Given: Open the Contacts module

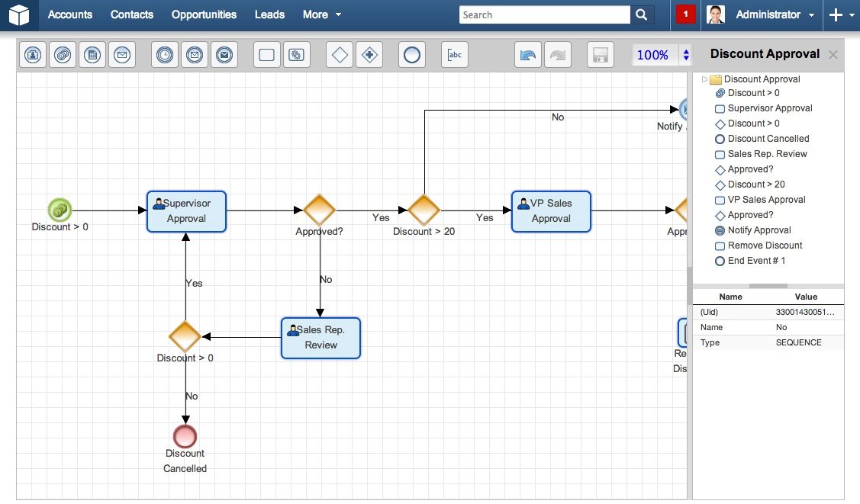Looking at the screenshot, I should click(x=131, y=14).
